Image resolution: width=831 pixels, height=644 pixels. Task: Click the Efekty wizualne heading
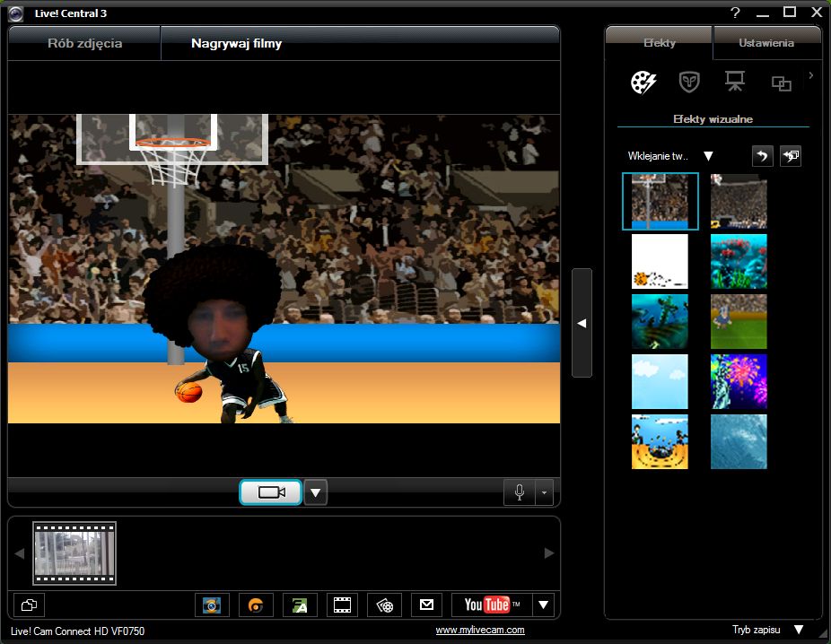pyautogui.click(x=713, y=119)
